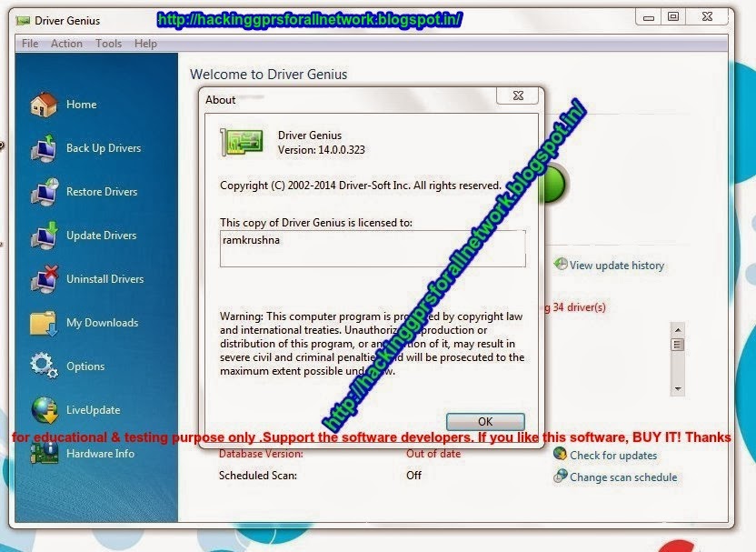Click the 'Welcome to Driver Genius' heading
This screenshot has height=552, width=756.
[269, 75]
